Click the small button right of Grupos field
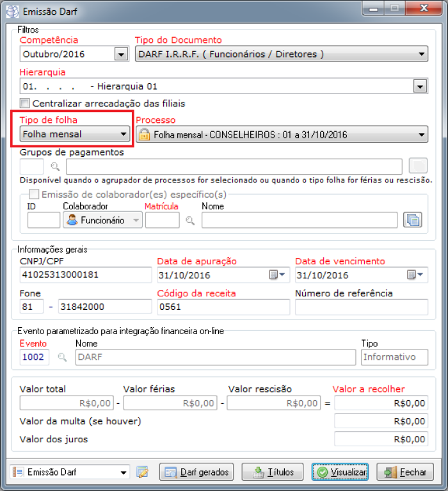The image size is (448, 491). (x=417, y=166)
